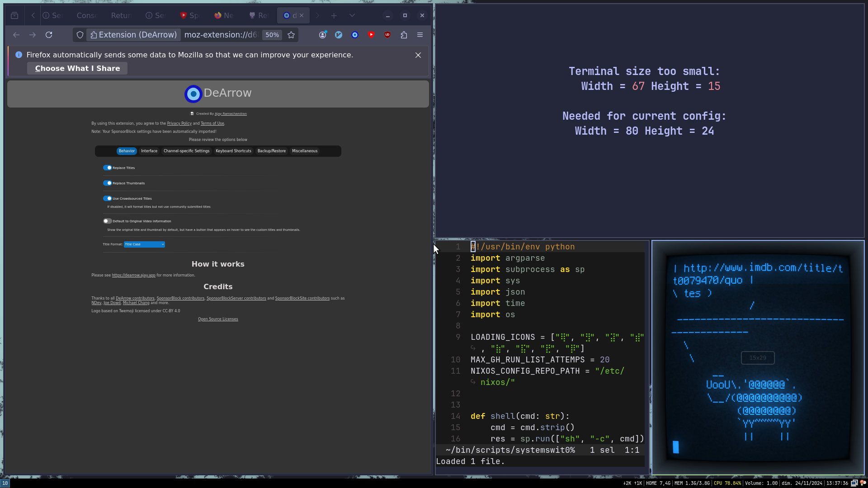The height and width of the screenshot is (488, 868).
Task: Open the Extensions puzzle-piece menu
Action: click(404, 35)
